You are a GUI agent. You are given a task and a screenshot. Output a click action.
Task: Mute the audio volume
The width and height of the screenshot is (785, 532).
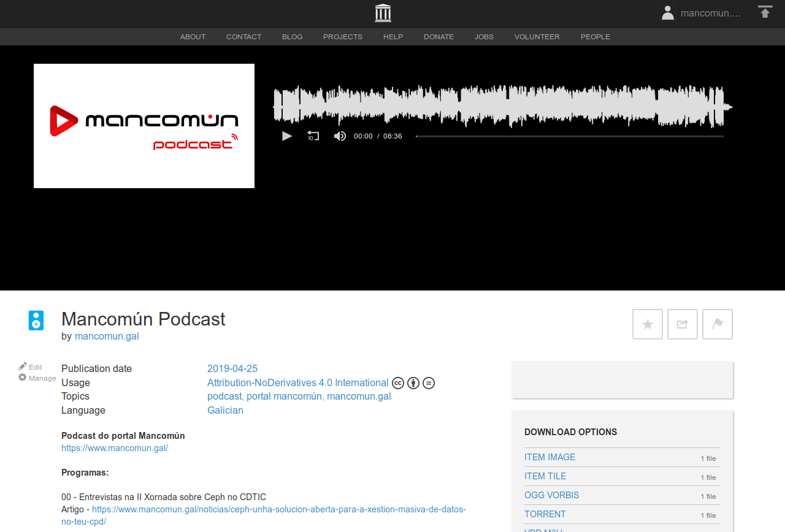pyautogui.click(x=340, y=136)
